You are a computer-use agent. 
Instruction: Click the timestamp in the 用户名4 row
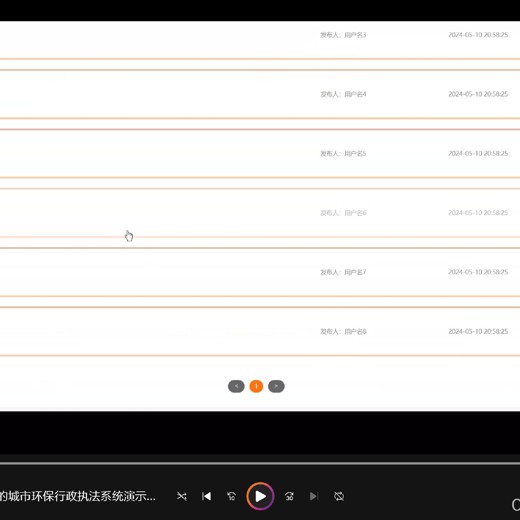click(x=478, y=94)
